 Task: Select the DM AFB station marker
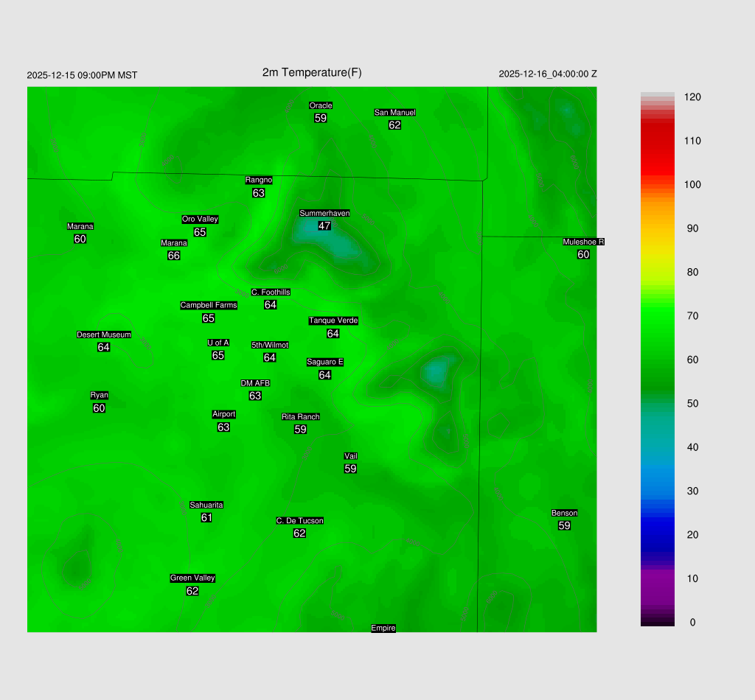point(255,383)
